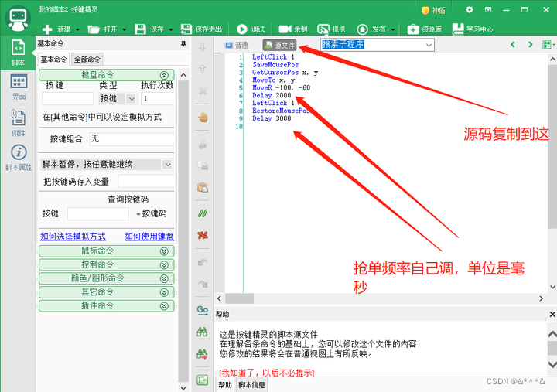Screen dimensions: 557x392
Task: Click the 查询按键码 按键 input box
Action: pos(98,213)
